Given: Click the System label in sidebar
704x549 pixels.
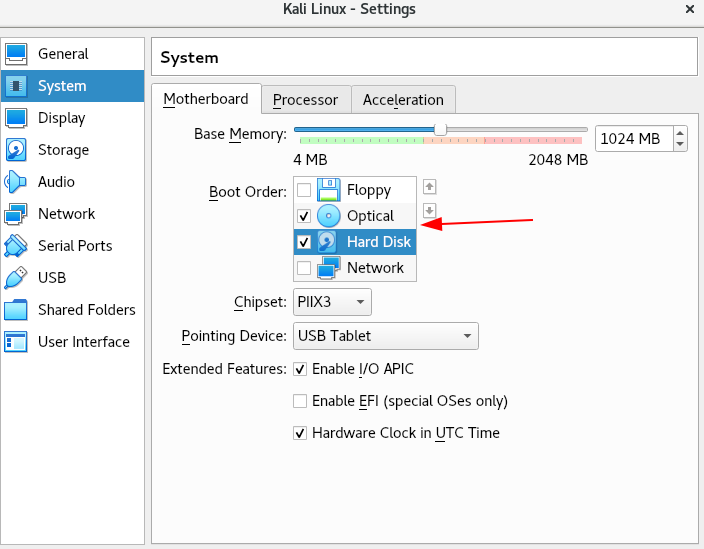Looking at the screenshot, I should (62, 86).
